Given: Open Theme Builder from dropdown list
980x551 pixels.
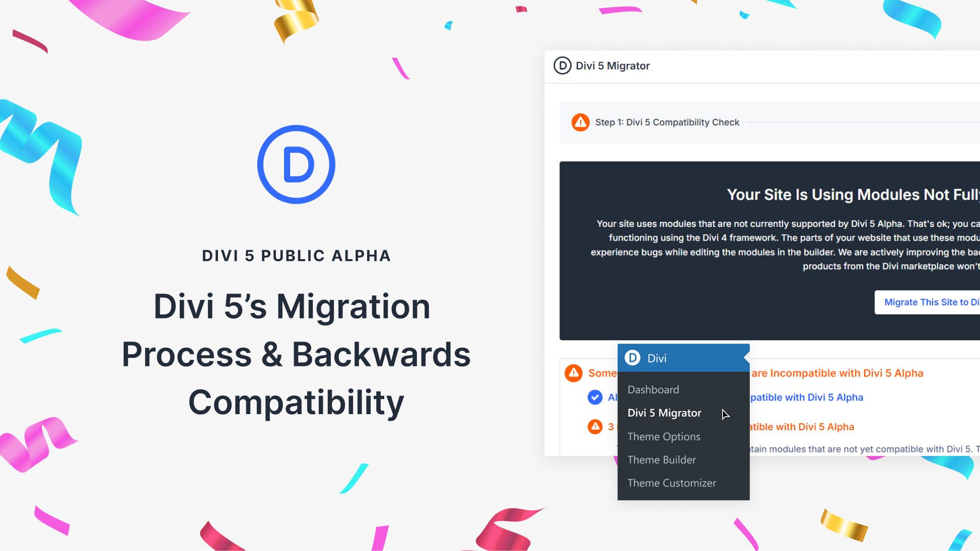Looking at the screenshot, I should click(x=662, y=459).
